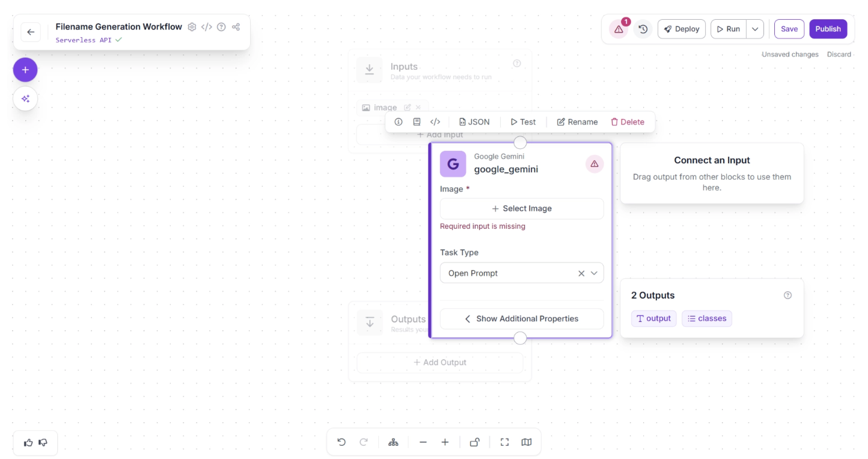Image resolution: width=868 pixels, height=459 pixels.
Task: Click the Select Image button
Action: pyautogui.click(x=521, y=208)
